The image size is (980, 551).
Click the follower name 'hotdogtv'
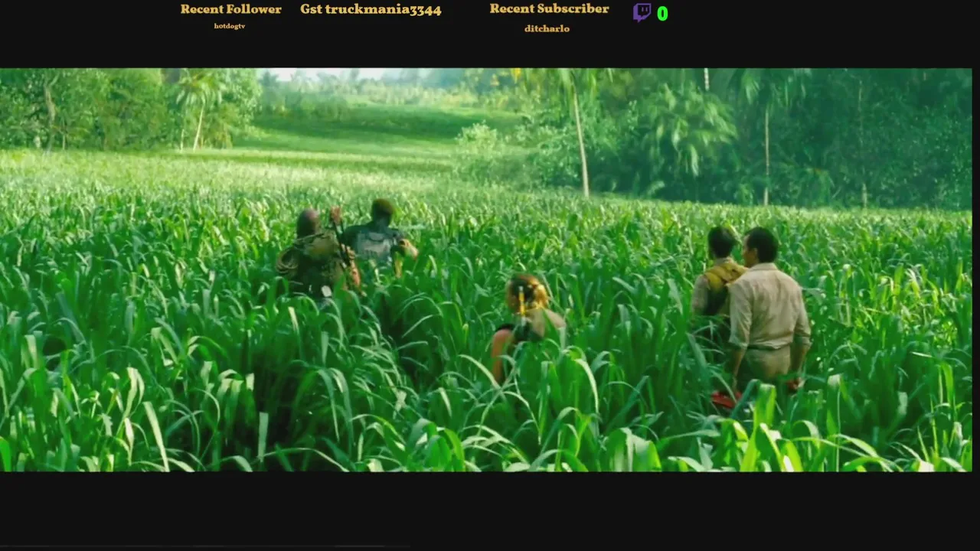(230, 26)
